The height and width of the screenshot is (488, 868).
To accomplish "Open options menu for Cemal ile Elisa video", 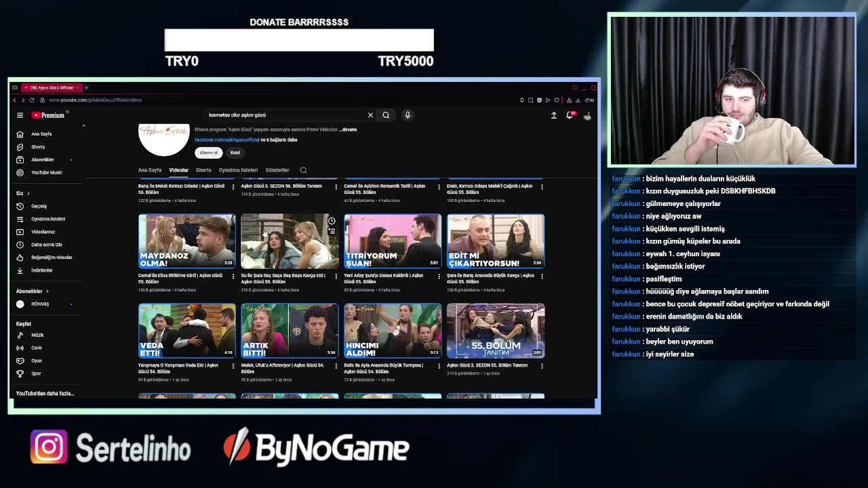I will [233, 277].
